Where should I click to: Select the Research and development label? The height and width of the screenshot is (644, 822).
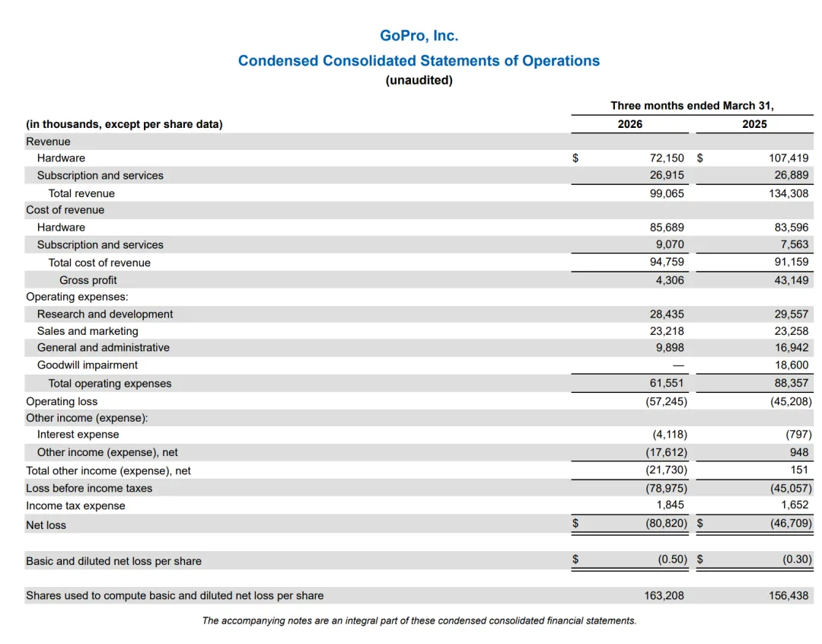point(105,314)
